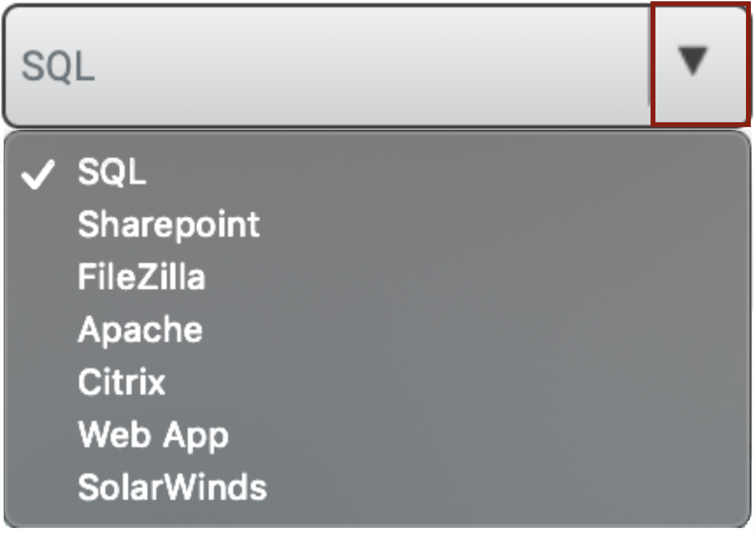Pick the Apache menu entry
Screen dimensions: 756x533
click(x=140, y=329)
